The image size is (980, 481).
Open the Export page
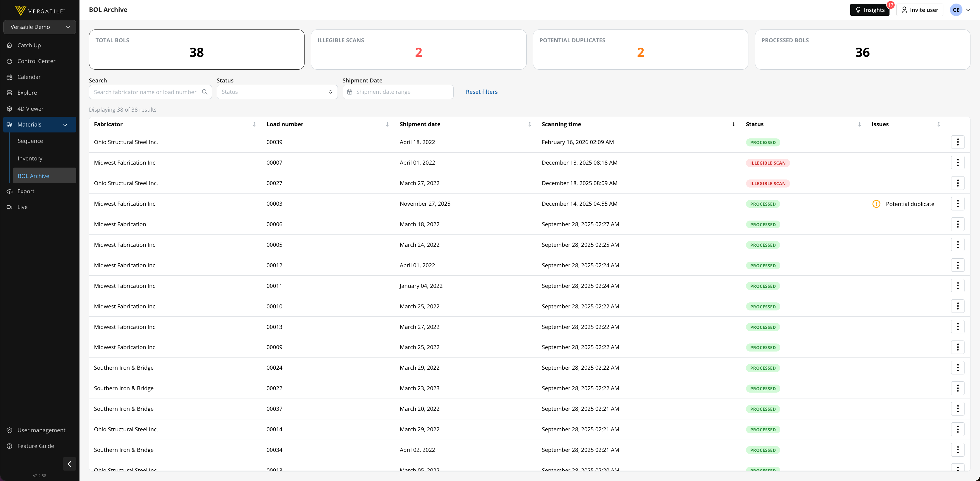click(x=40, y=191)
